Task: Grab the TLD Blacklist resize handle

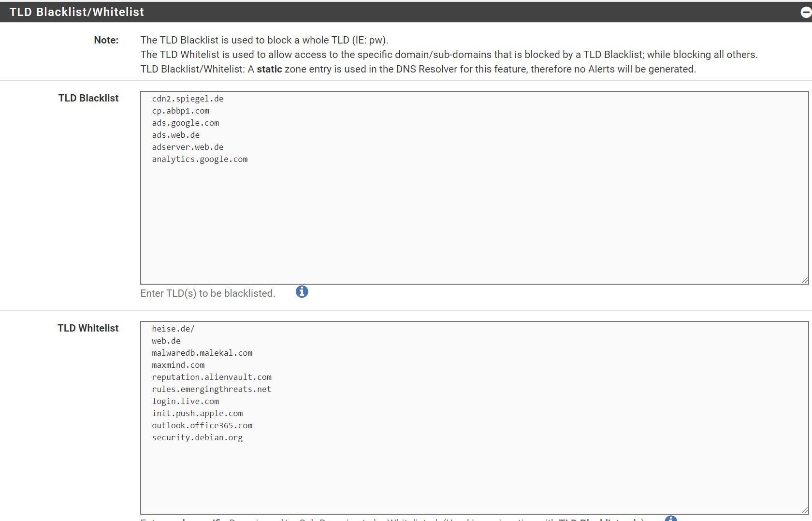Action: click(804, 280)
